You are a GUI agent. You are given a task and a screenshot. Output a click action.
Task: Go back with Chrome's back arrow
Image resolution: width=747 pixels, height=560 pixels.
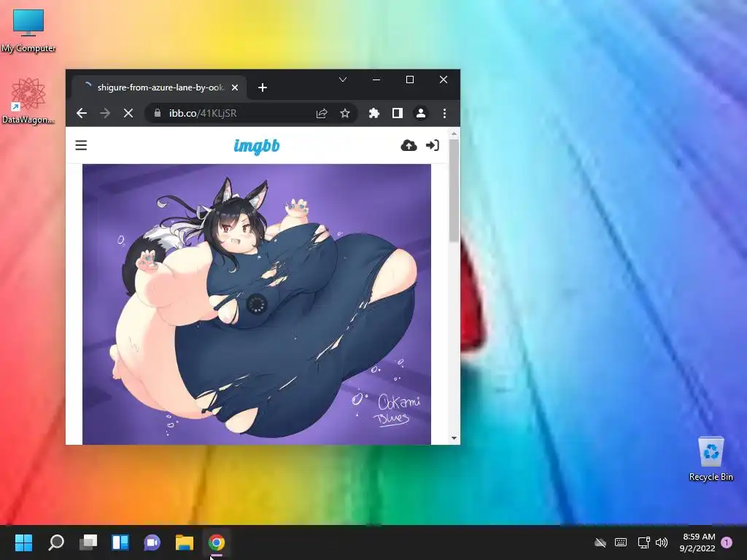click(82, 113)
